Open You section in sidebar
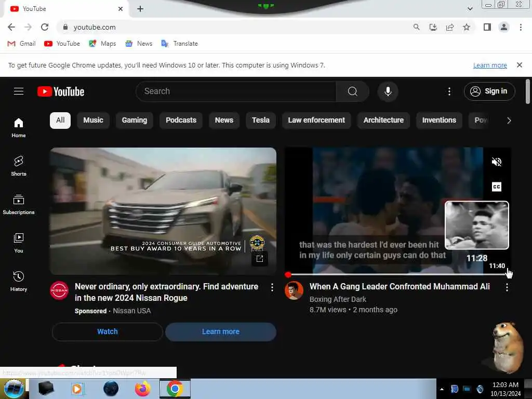The image size is (532, 399). (19, 243)
